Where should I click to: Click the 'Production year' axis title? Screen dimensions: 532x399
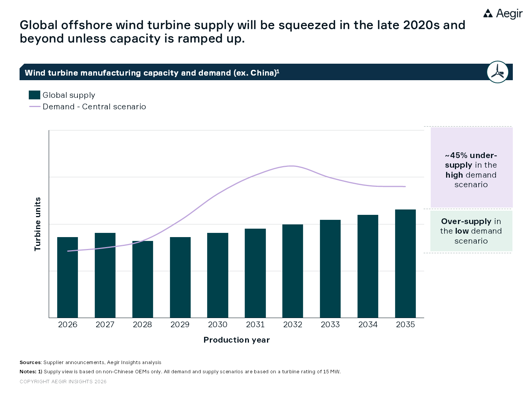[237, 340]
